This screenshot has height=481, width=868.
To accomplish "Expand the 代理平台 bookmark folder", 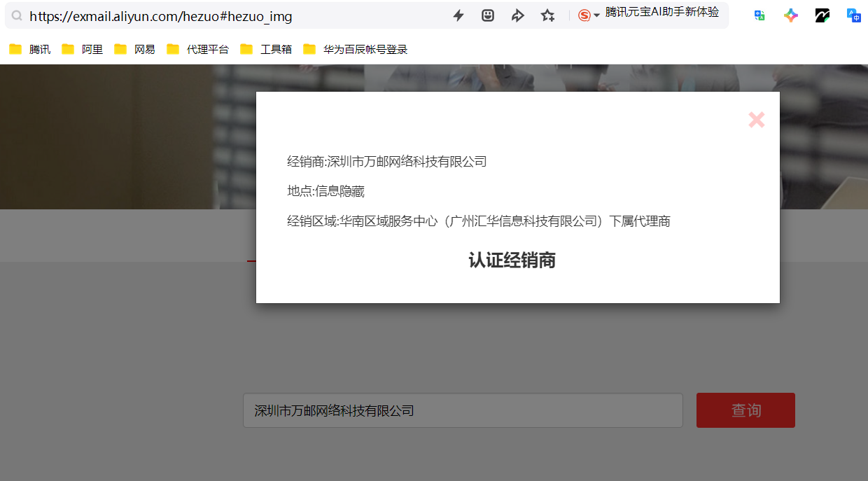I will pos(198,49).
